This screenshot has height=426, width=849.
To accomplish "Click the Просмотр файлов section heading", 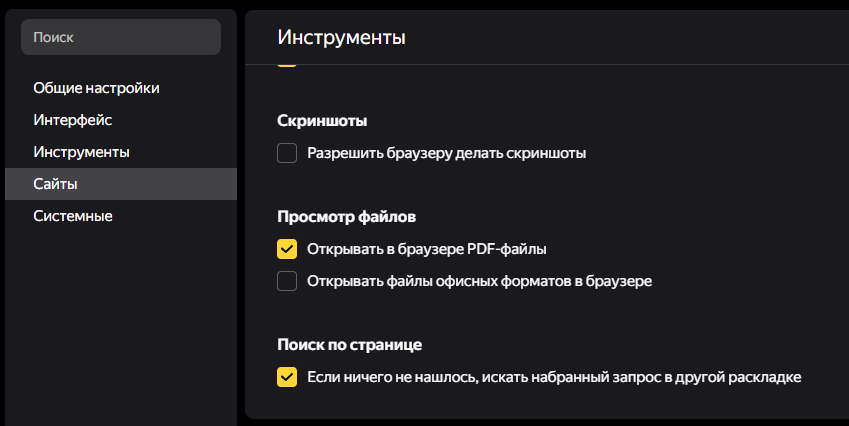I will pyautogui.click(x=346, y=216).
